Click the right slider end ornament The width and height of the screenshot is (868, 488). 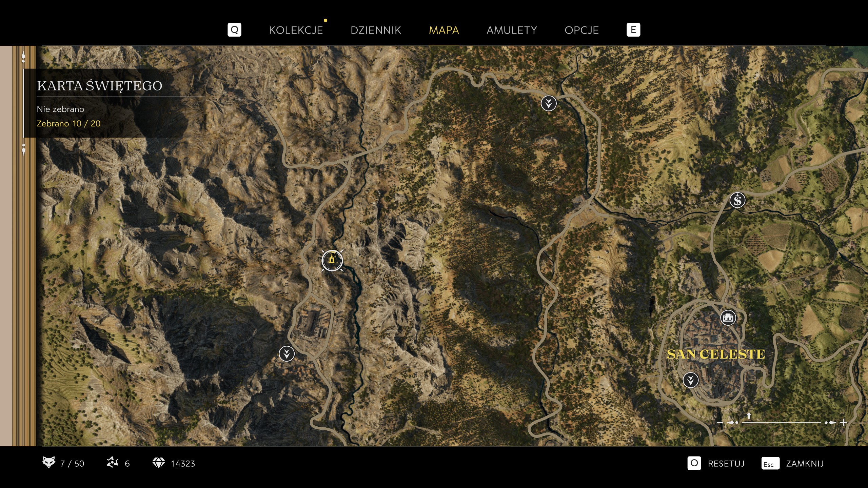[830, 423]
